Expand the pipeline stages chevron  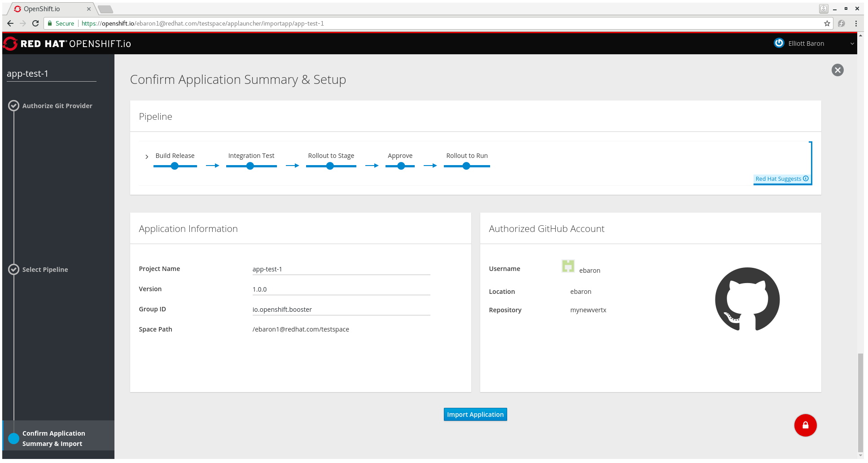click(147, 157)
